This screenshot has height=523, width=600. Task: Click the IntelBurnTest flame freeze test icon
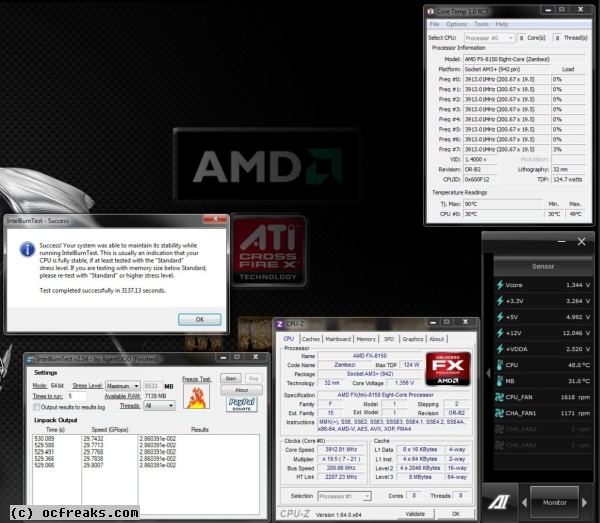pos(196,397)
